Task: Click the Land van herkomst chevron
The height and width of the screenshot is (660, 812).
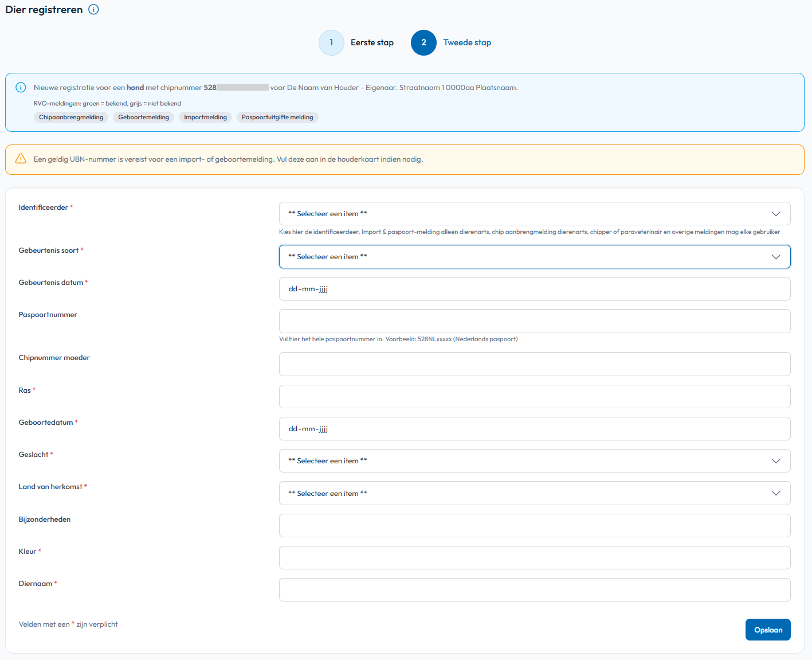Action: click(776, 493)
